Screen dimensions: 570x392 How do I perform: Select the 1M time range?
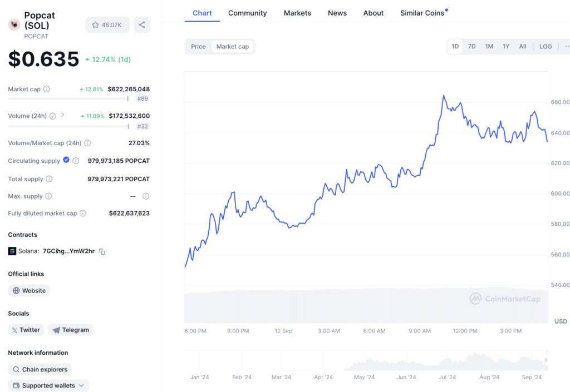[489, 47]
